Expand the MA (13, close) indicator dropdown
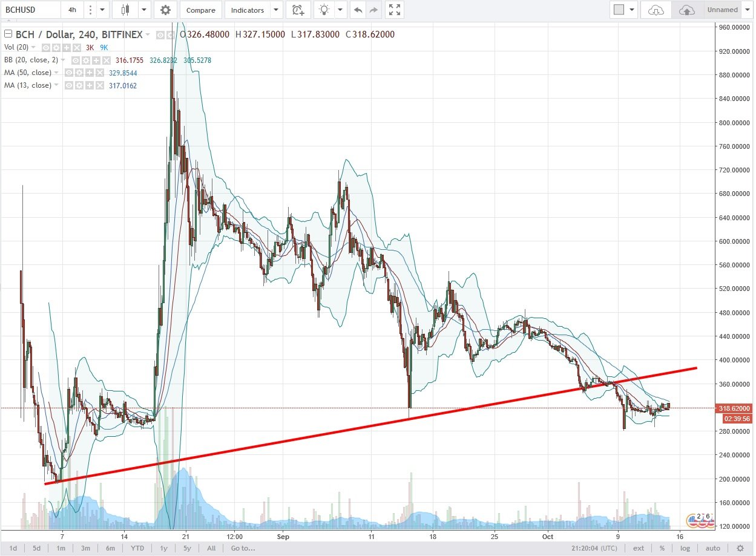756x556 pixels. click(56, 85)
